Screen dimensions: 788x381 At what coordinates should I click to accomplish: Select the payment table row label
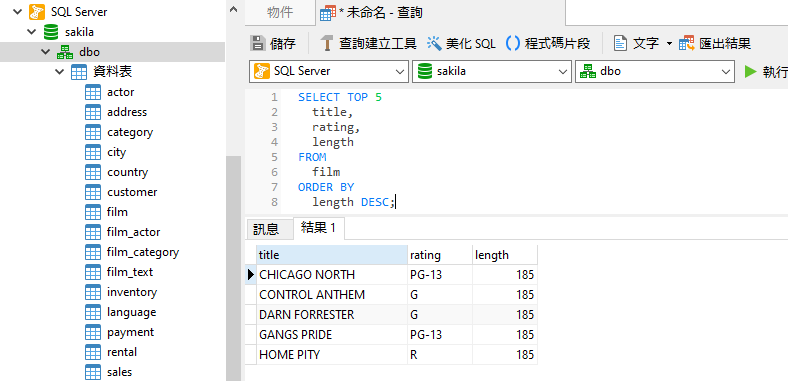(x=130, y=332)
